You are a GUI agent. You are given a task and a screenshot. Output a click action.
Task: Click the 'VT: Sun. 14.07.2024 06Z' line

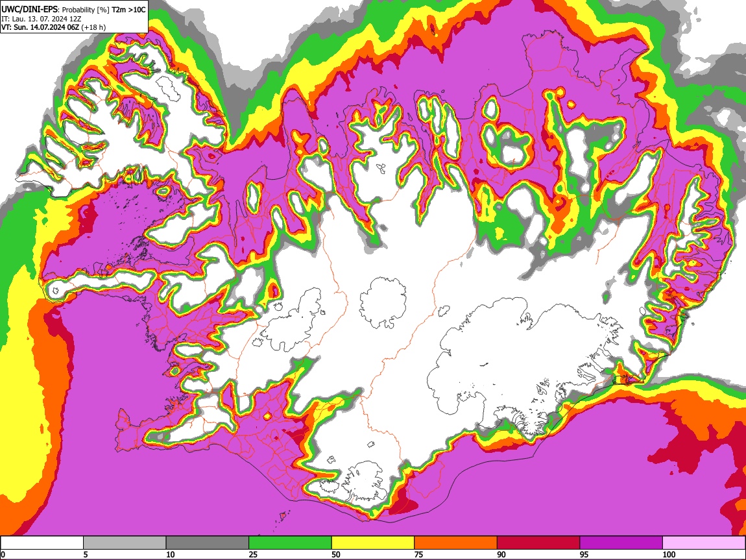pos(40,27)
